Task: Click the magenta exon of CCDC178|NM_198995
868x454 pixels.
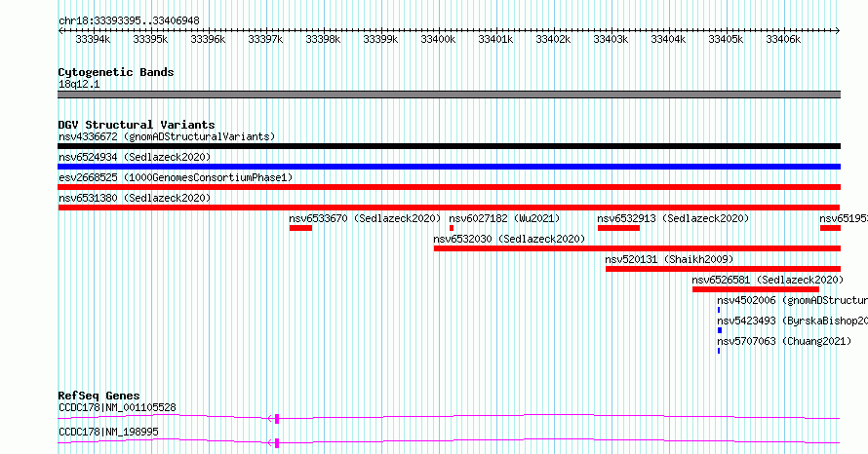Action: pos(277,443)
